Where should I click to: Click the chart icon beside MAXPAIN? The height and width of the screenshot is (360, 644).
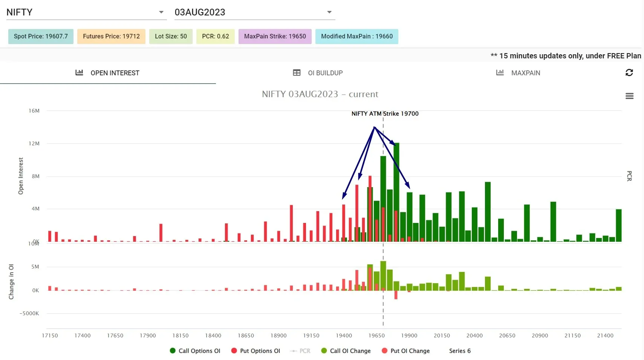click(500, 73)
